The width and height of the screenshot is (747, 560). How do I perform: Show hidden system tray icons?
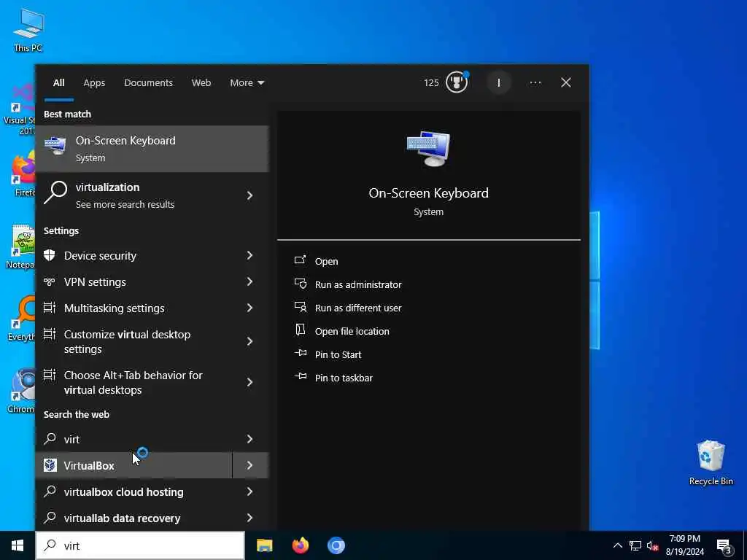(x=617, y=545)
